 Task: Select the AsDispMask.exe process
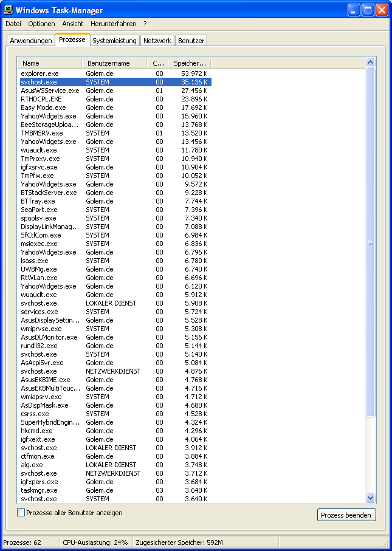click(115, 405)
